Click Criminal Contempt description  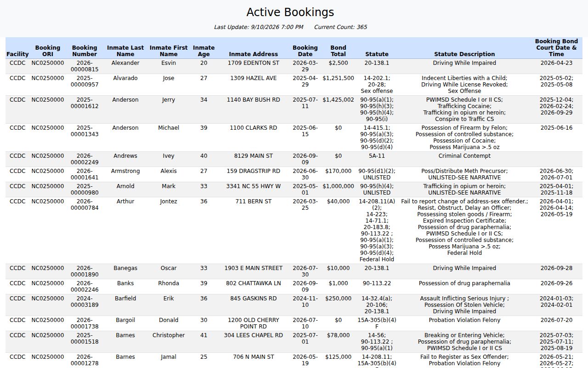tap(464, 156)
